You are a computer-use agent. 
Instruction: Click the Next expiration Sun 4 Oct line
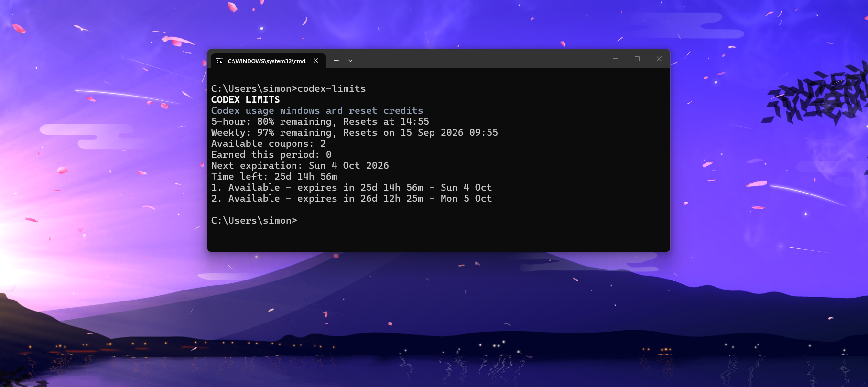tap(300, 165)
